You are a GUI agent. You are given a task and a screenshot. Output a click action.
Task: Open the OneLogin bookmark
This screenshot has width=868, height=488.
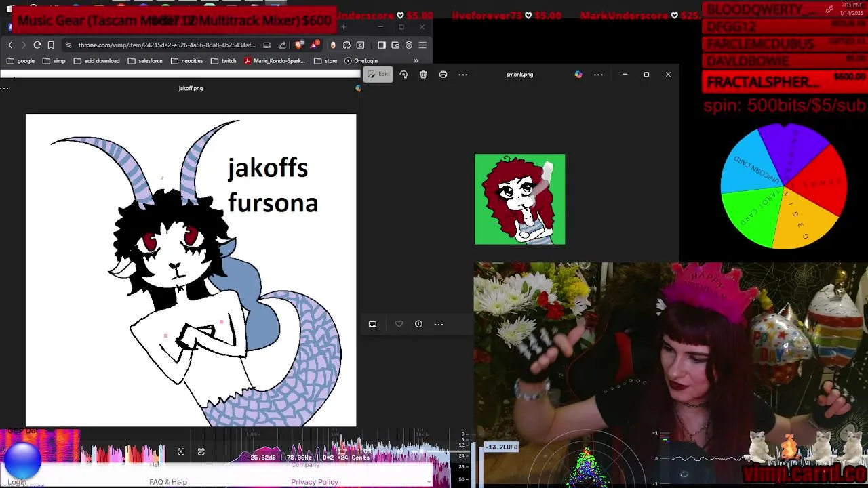click(361, 61)
